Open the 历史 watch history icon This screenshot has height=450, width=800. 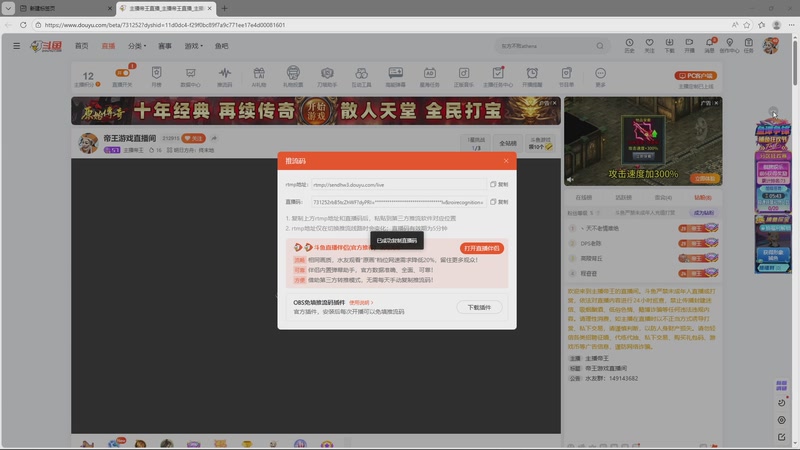pos(629,45)
